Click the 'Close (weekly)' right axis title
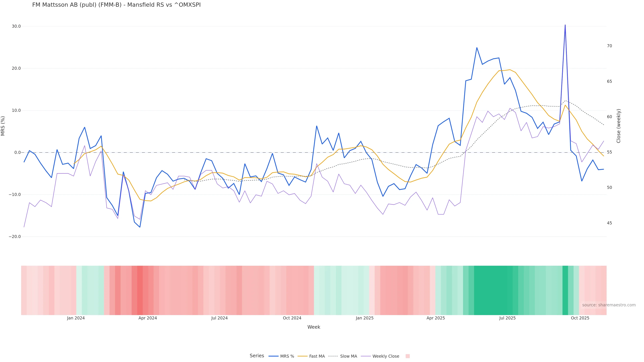644x362 pixels. [x=619, y=126]
